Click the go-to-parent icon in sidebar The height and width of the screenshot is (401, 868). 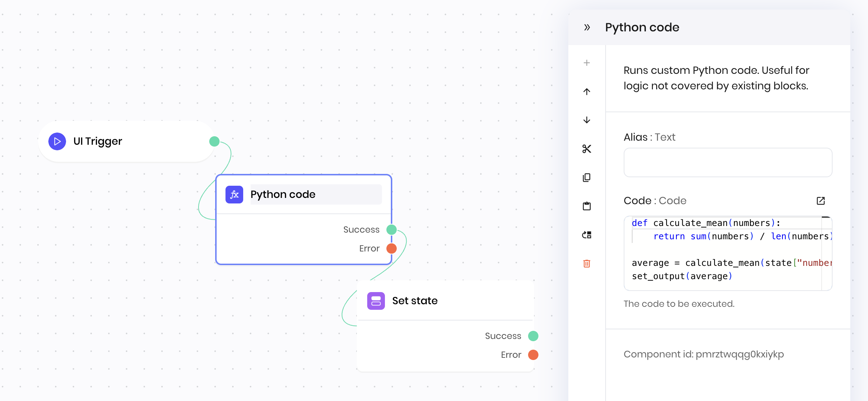[x=587, y=235]
